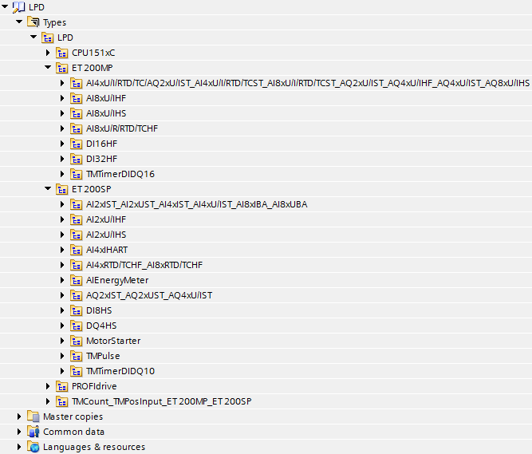
Task: Click the AI8xU/IHF folder icon under ET 200MP
Action: coord(76,98)
